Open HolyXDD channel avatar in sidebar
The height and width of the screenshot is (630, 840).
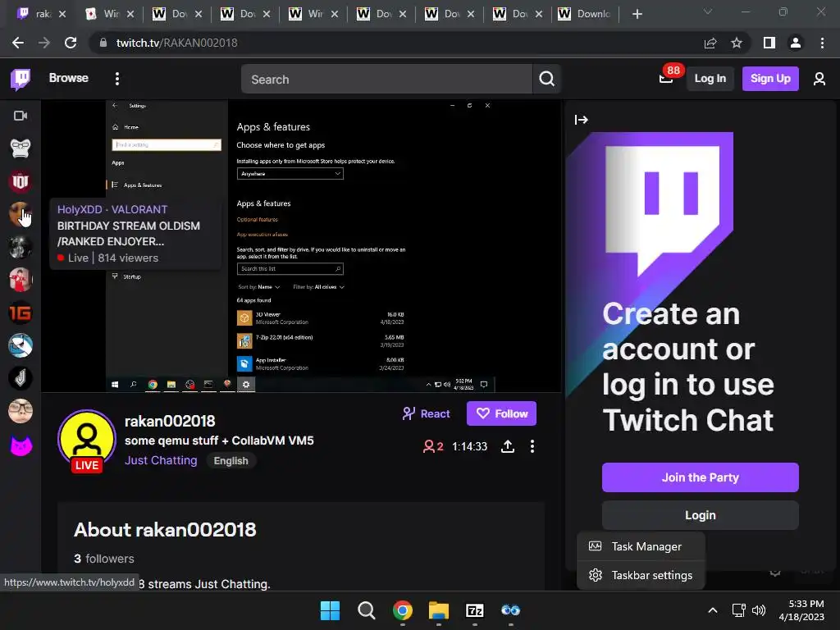21,214
